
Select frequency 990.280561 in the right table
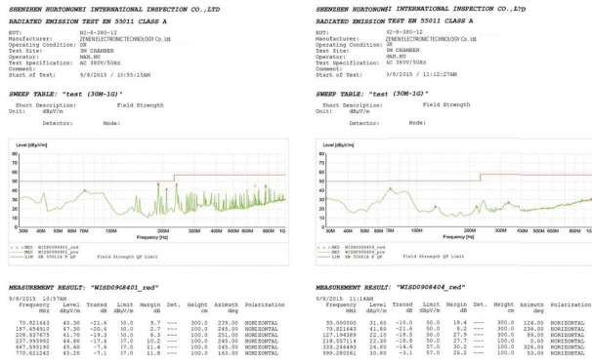339,353
